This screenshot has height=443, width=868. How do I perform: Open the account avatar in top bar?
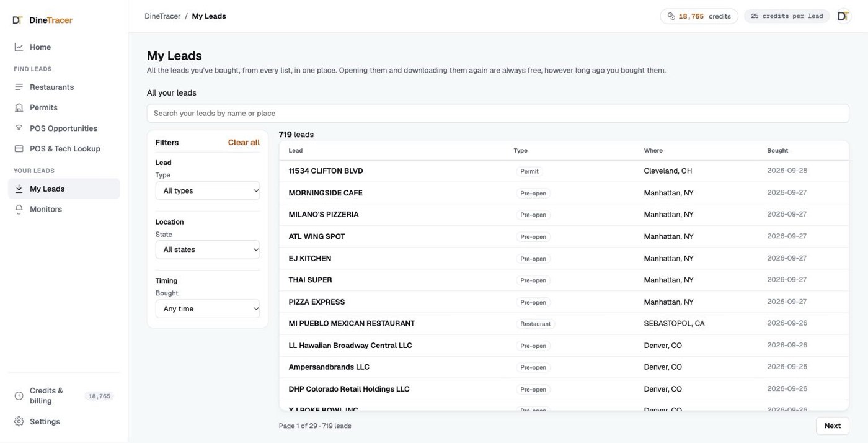pos(843,16)
